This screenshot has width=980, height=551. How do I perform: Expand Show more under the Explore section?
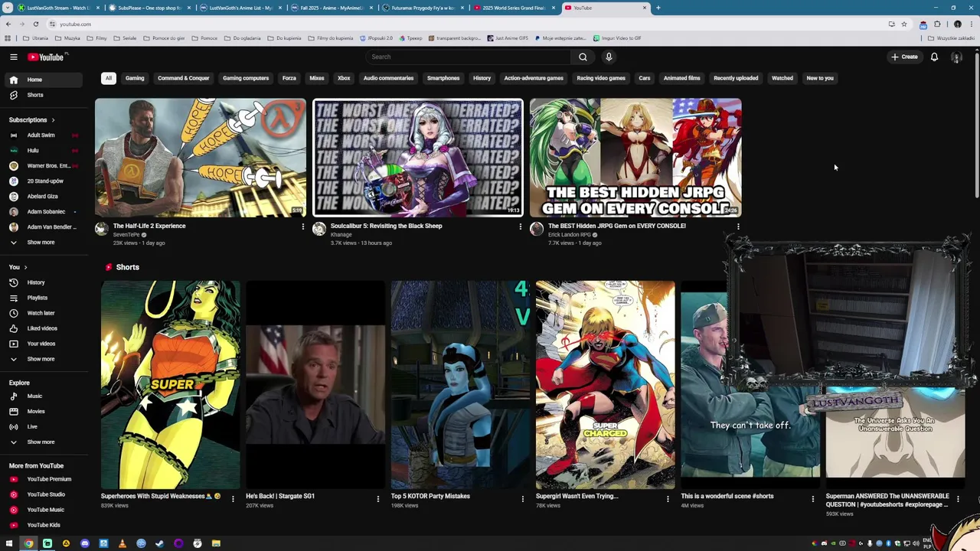pos(44,442)
